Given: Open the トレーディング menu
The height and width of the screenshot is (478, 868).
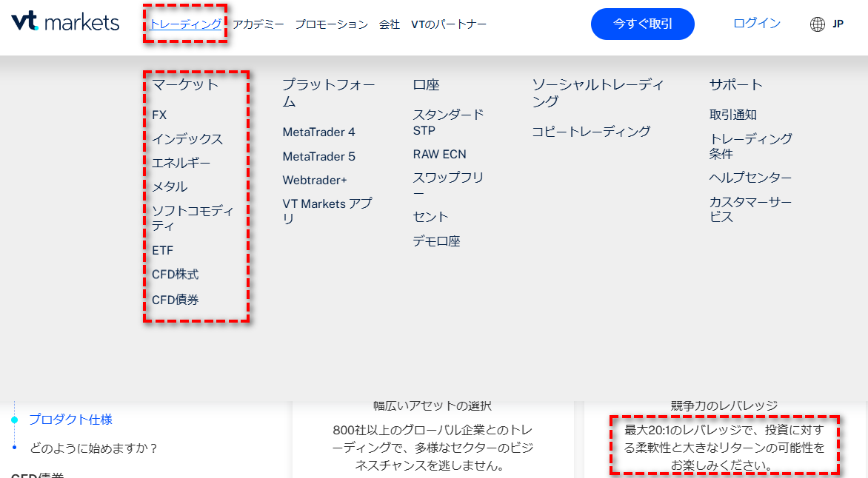Looking at the screenshot, I should pos(185,24).
